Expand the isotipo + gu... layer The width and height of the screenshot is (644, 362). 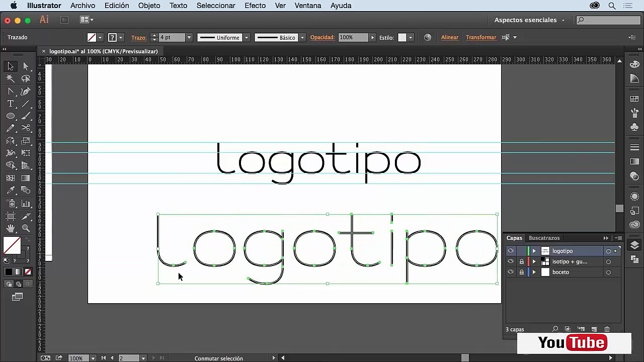tap(534, 261)
